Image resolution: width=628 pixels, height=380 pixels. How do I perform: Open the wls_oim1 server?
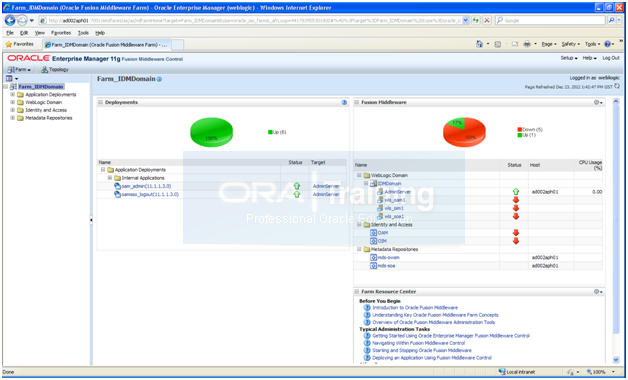tap(394, 208)
